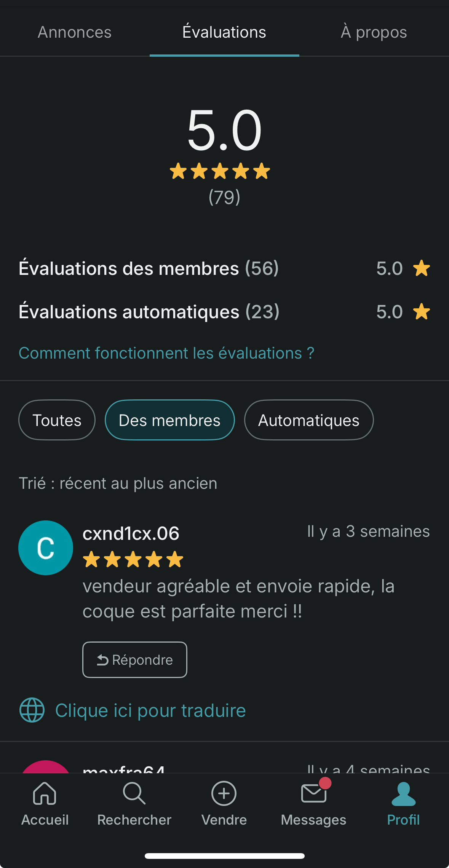Open Messages envelope icon
The height and width of the screenshot is (868, 449).
(x=313, y=794)
